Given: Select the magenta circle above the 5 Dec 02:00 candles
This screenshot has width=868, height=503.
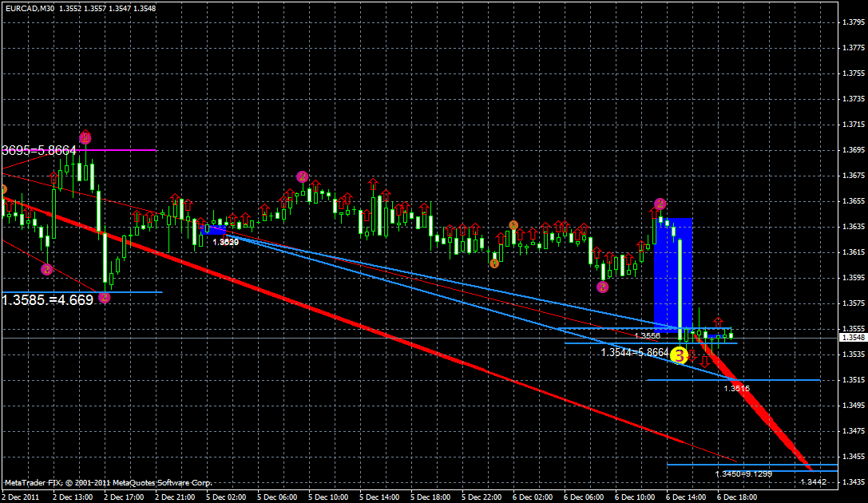Looking at the screenshot, I should tap(303, 175).
